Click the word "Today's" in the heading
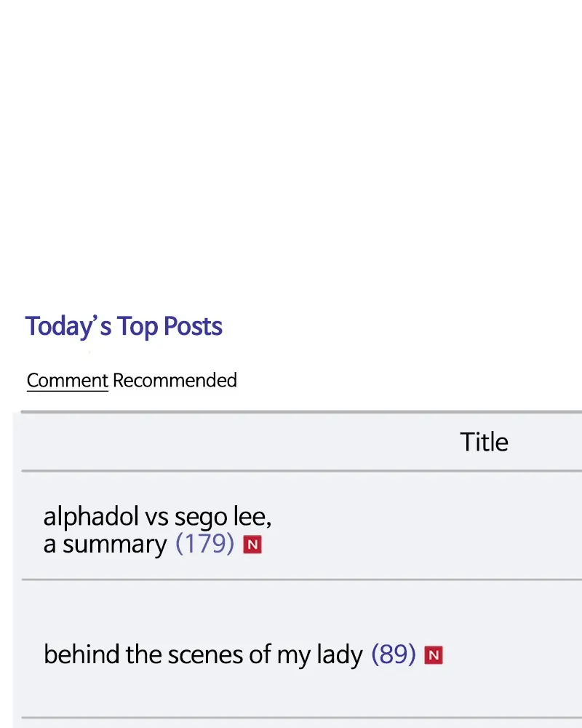 (x=68, y=326)
